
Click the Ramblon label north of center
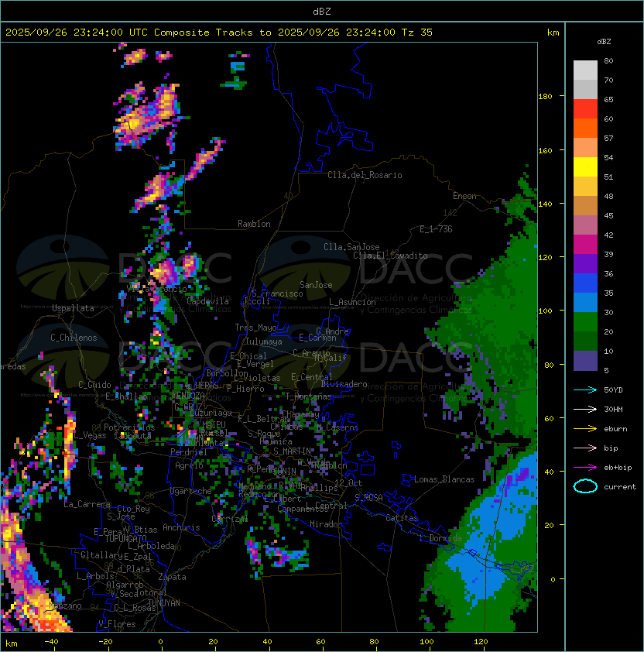tap(254, 224)
